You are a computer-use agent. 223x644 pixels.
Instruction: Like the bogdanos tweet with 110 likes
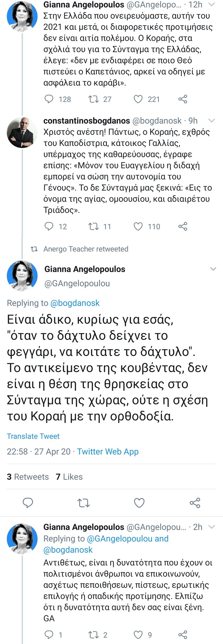click(138, 226)
